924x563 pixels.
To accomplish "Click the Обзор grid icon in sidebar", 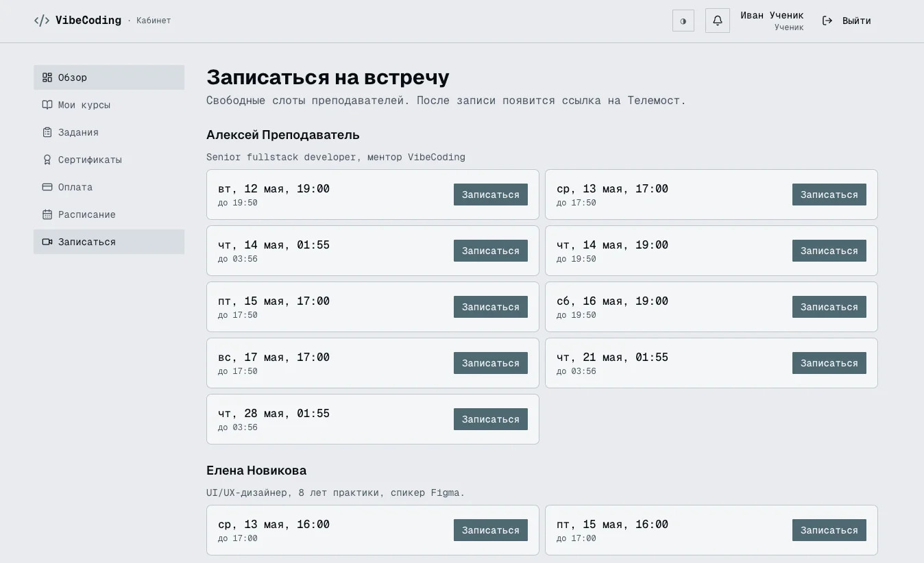I will [47, 77].
